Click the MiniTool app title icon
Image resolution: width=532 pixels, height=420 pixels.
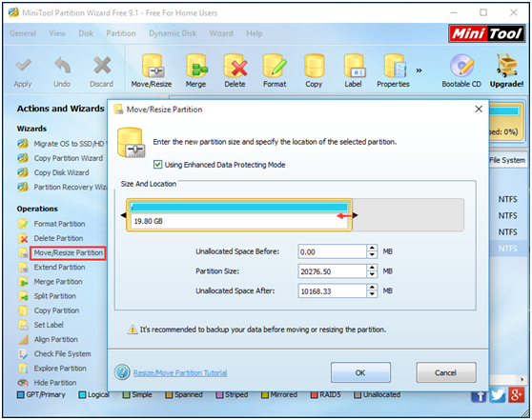click(13, 12)
